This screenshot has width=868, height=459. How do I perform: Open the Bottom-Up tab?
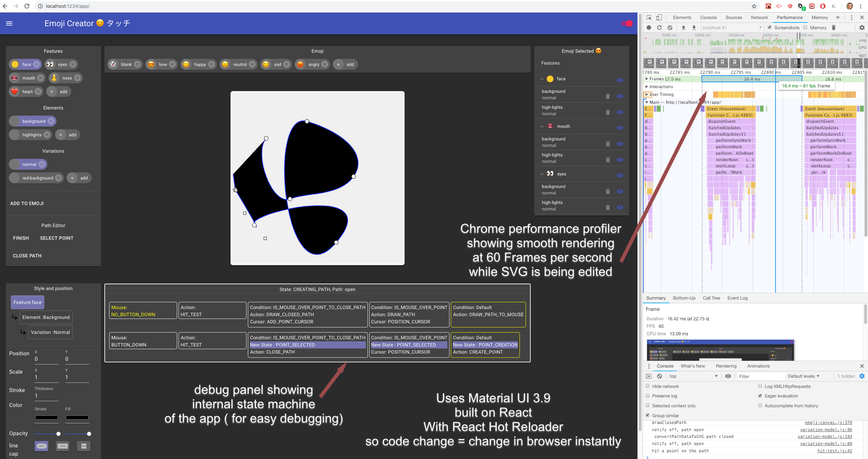tap(684, 298)
